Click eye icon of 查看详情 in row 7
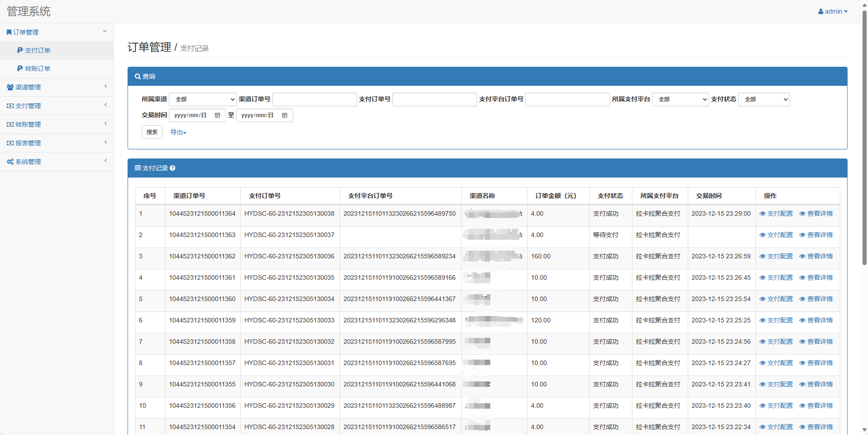This screenshot has height=435, width=868. [x=802, y=341]
